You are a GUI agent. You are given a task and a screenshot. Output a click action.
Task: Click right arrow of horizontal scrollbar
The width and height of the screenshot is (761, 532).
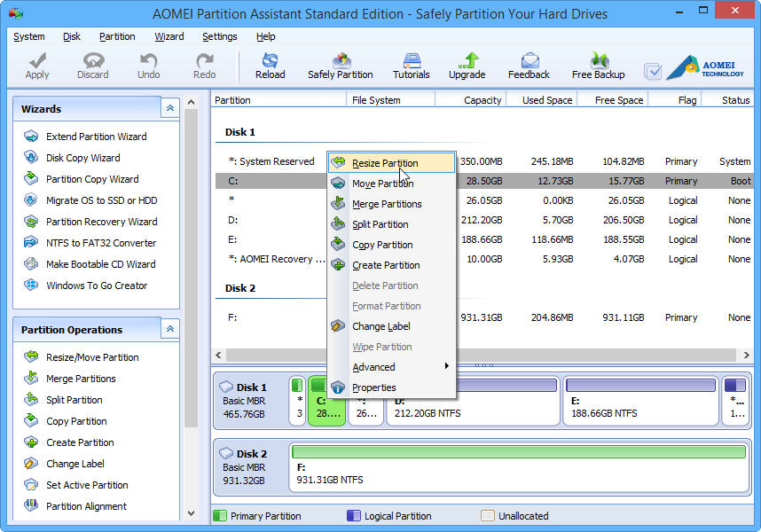point(746,355)
